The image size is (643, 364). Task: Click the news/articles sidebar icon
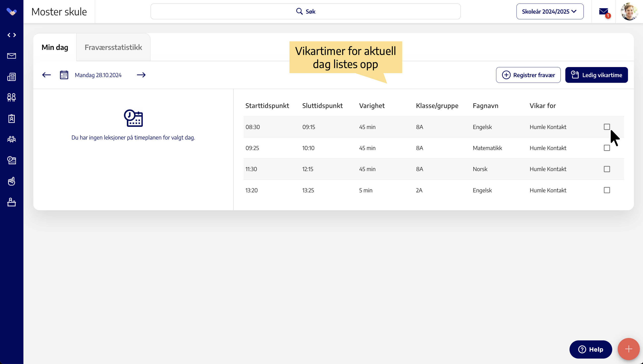click(12, 77)
